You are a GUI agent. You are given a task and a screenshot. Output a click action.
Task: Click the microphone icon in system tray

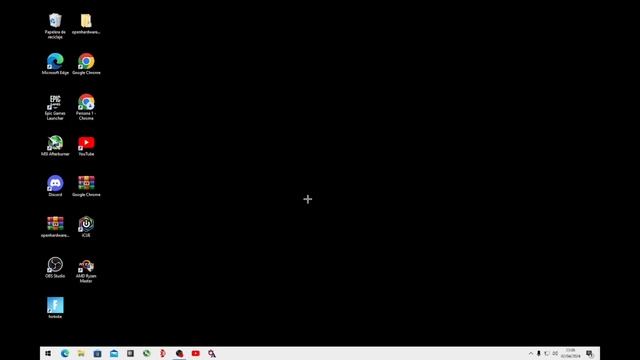tap(539, 353)
